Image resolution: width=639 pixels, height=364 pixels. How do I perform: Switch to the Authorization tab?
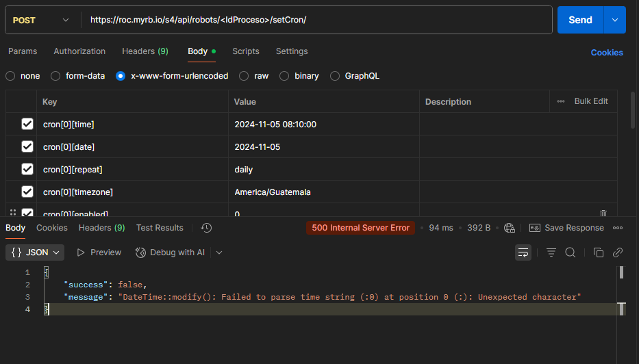[79, 51]
